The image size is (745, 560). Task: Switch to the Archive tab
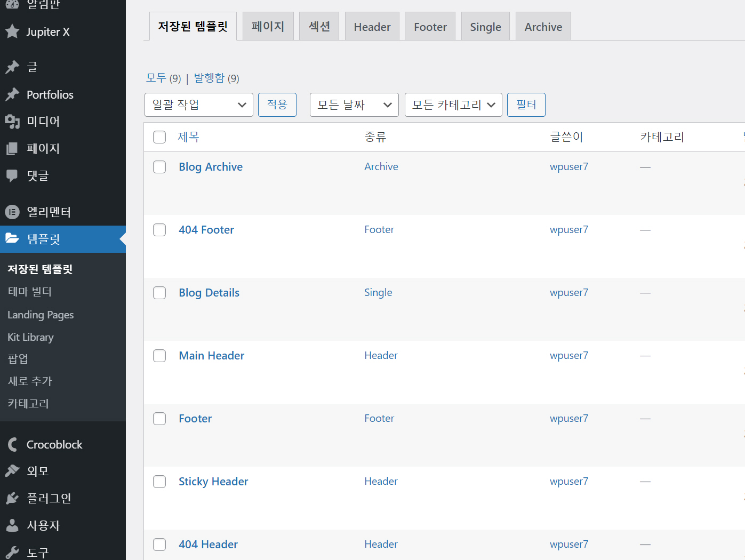tap(543, 26)
